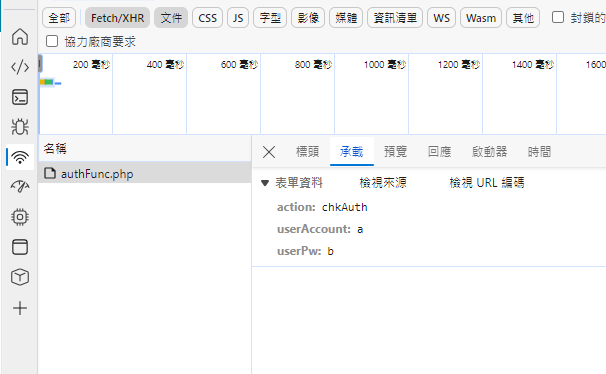Image resolution: width=606 pixels, height=374 pixels.
Task: Tick the 封鎖的 checkbox
Action: (558, 17)
